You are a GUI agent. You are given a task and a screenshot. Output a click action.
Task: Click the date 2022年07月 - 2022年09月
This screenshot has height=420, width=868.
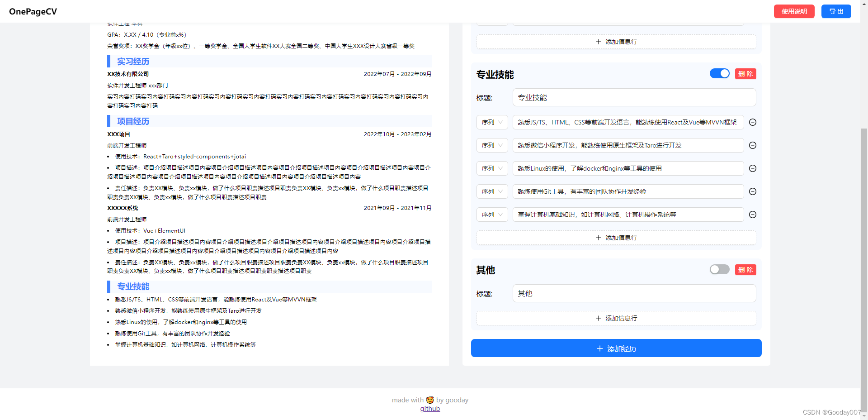coord(397,74)
